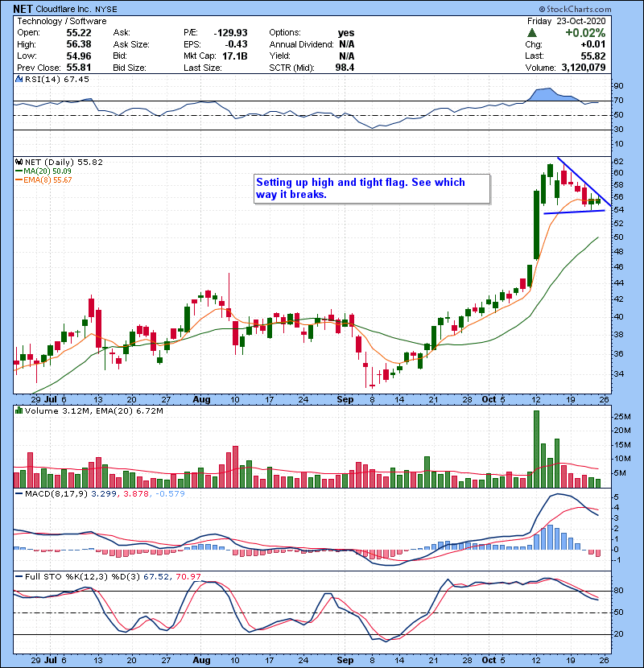Click the 'high and tight flag' annotation text
This screenshot has height=668, width=644.
click(x=359, y=183)
